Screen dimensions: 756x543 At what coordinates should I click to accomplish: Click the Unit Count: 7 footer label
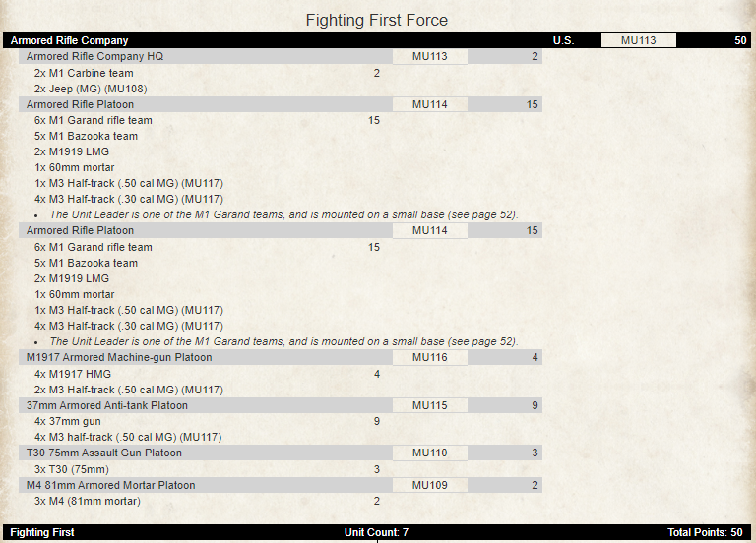(x=377, y=532)
